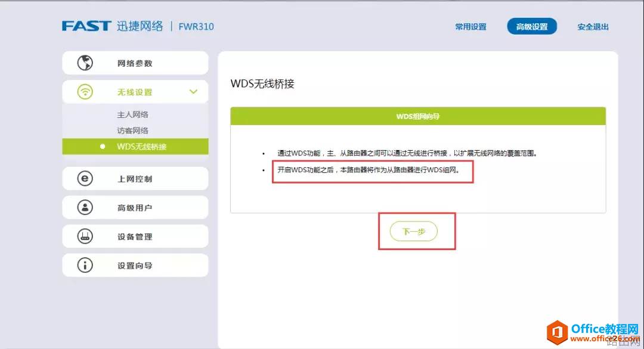Screen dimensions: 644x349
Task: Click the info icon beside 设置向导
Action: (x=84, y=264)
